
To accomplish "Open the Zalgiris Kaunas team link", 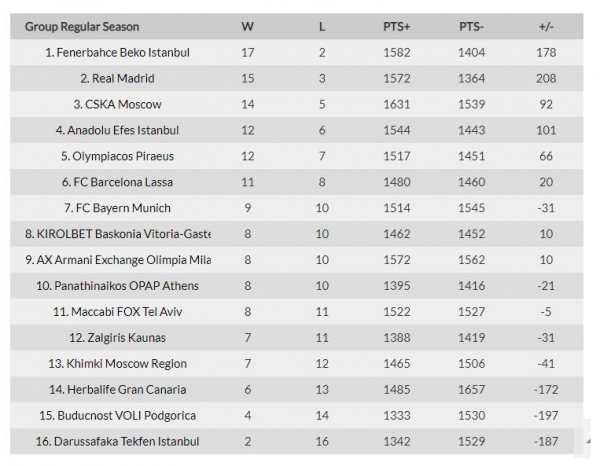I will [x=123, y=338].
